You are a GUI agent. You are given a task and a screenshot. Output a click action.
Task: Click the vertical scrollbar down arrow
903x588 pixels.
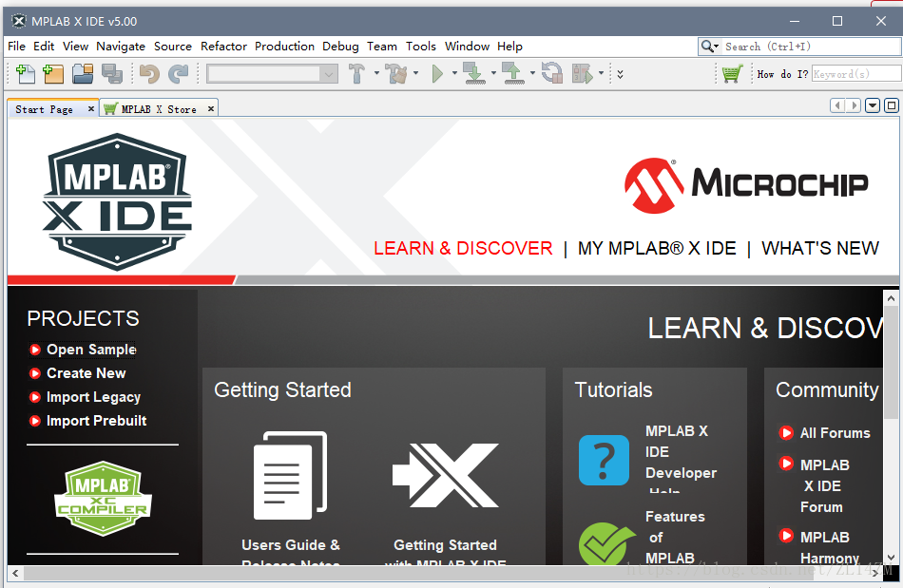click(891, 557)
